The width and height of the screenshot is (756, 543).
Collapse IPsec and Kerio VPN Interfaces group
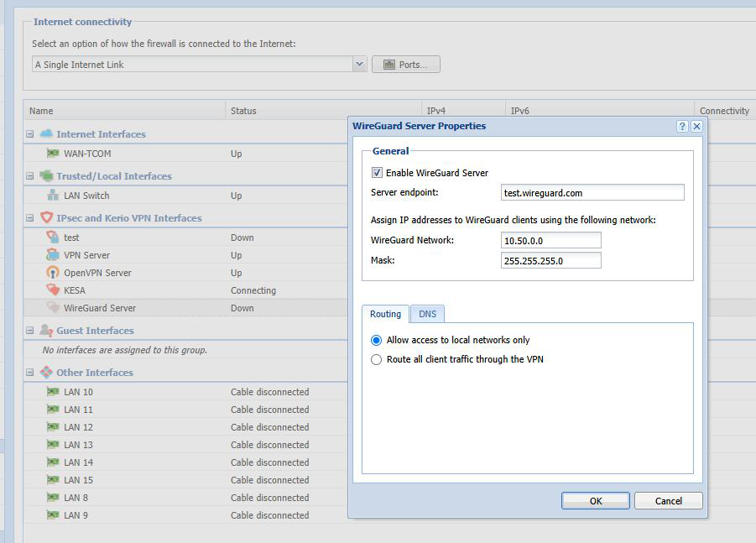coord(30,218)
